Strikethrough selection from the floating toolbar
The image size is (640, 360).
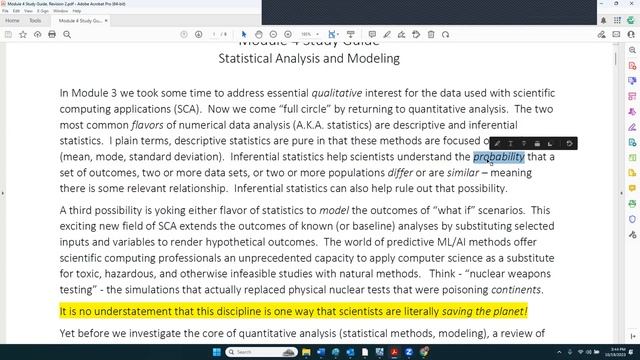click(x=524, y=144)
